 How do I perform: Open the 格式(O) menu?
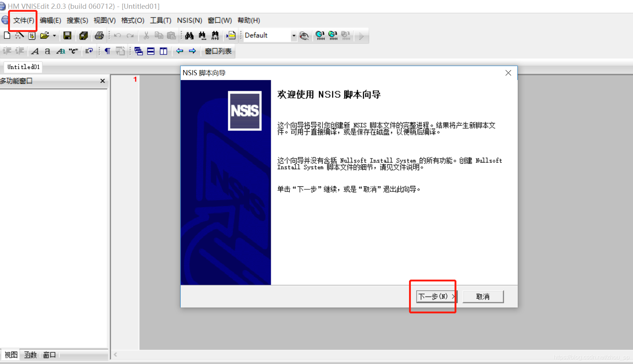[133, 21]
